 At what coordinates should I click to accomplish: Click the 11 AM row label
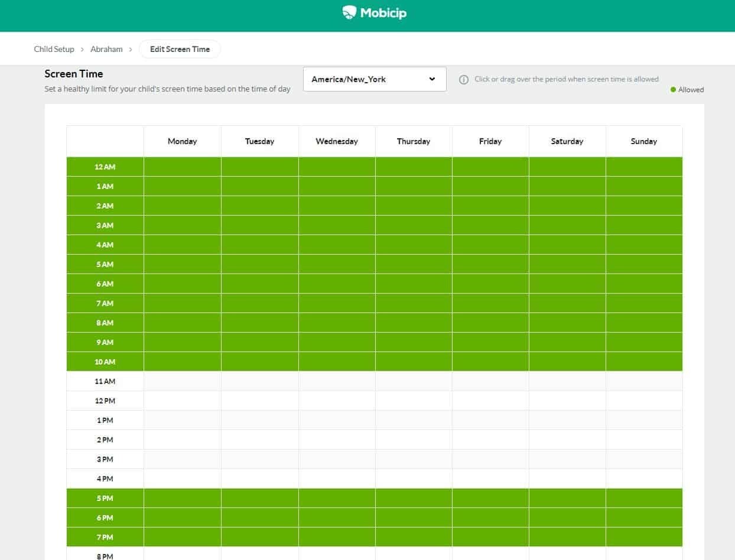[105, 381]
